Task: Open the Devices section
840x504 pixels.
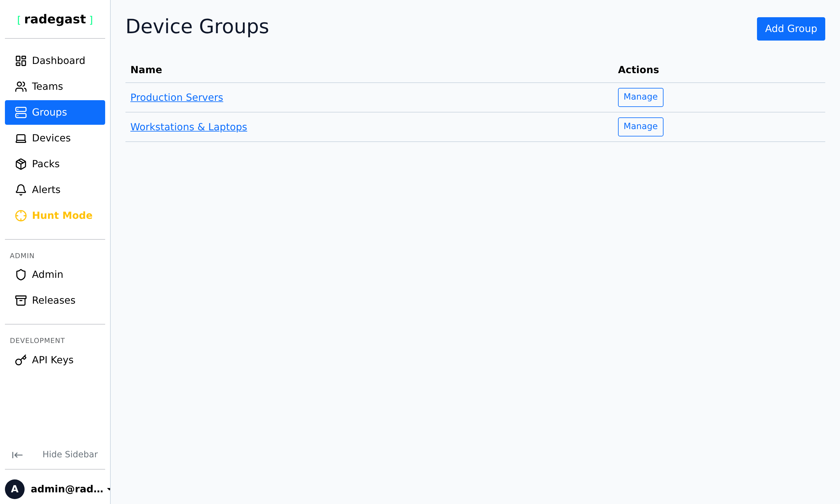Action: 55,138
